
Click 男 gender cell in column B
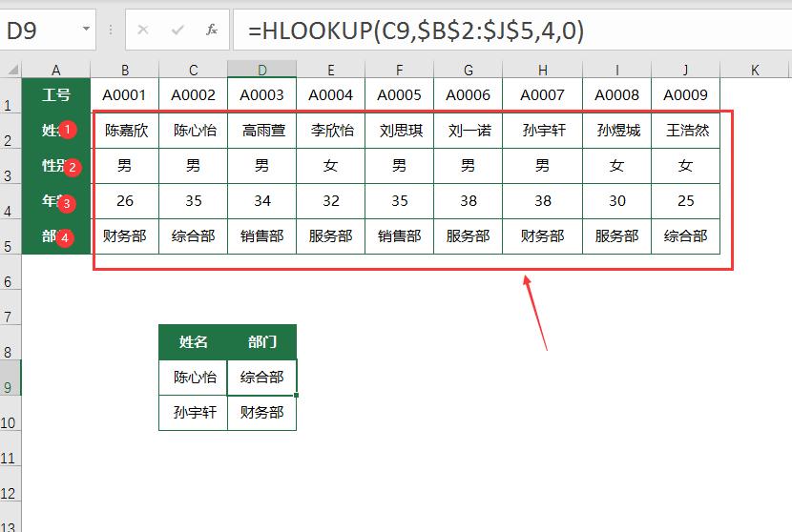125,166
